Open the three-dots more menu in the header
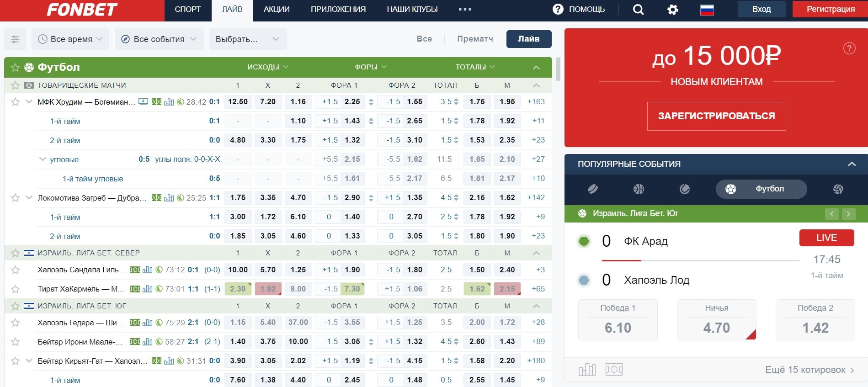The height and width of the screenshot is (387, 868). [x=465, y=9]
